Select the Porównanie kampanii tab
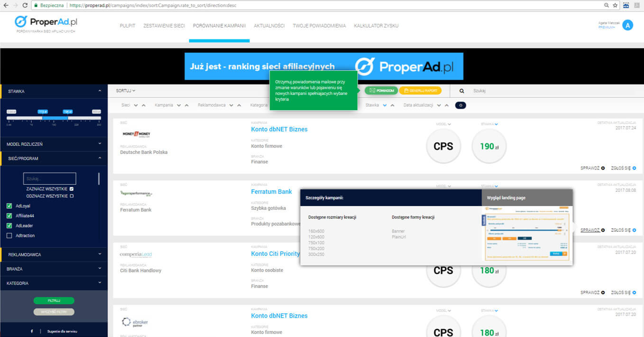Screen dimensions: 644x337 [x=219, y=26]
